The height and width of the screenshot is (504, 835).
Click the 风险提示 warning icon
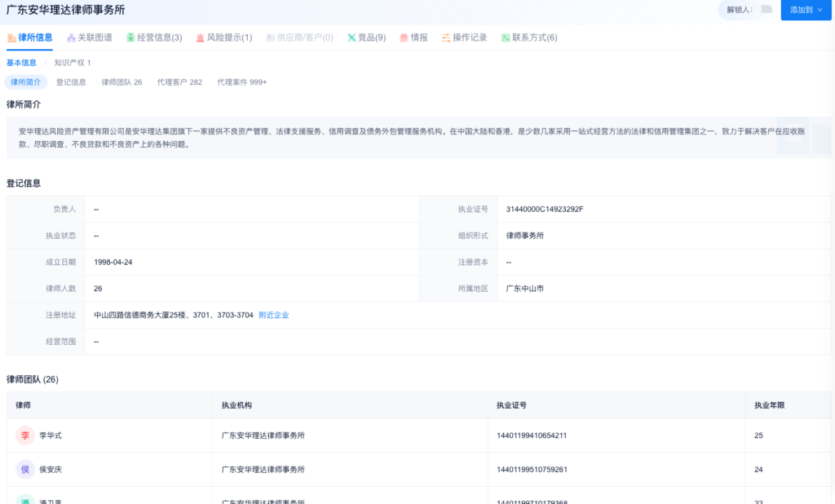tap(200, 38)
